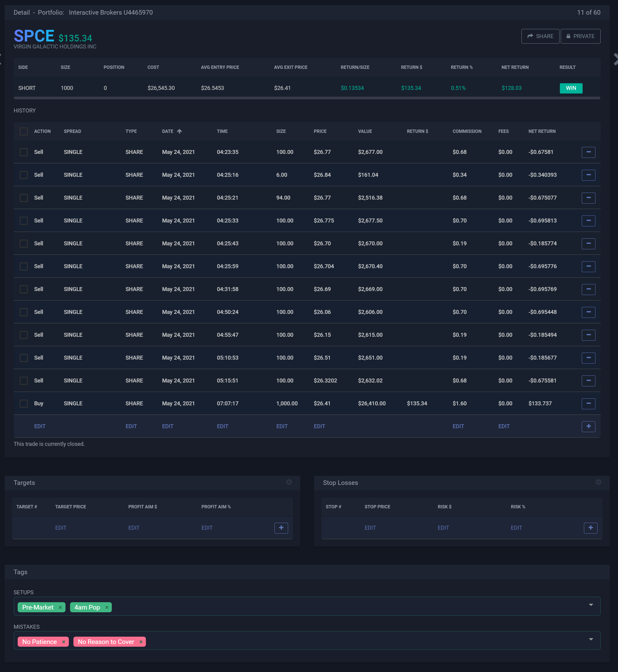Click EDIT under Target Price column
Screen dimensions: 618x672
(x=61, y=528)
